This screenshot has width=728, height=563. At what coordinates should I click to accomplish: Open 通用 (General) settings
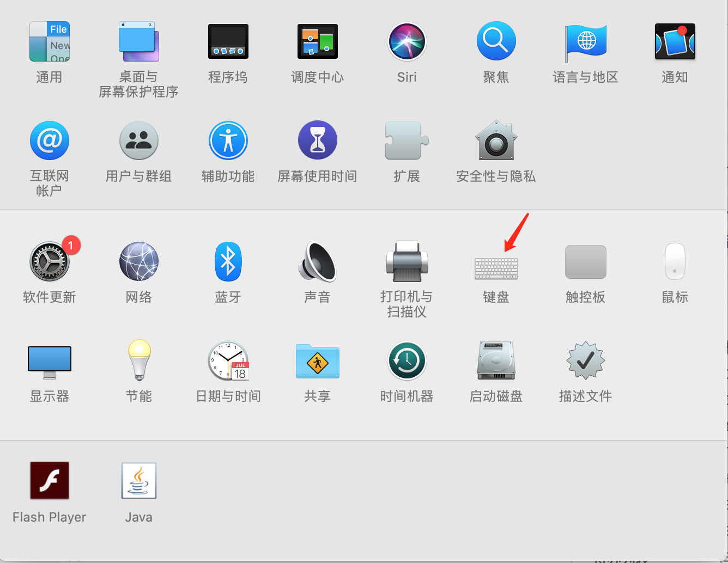49,41
